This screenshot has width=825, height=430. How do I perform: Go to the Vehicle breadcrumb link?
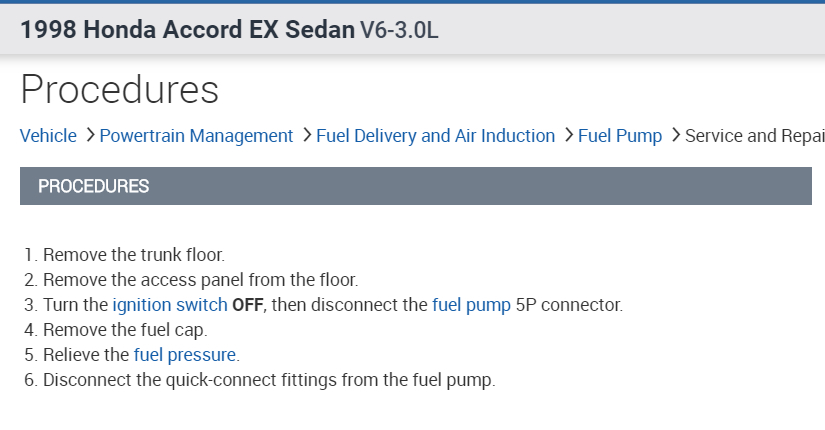[48, 136]
